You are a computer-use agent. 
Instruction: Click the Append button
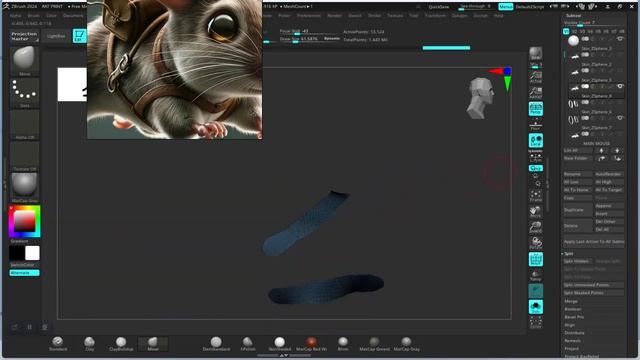(x=609, y=206)
